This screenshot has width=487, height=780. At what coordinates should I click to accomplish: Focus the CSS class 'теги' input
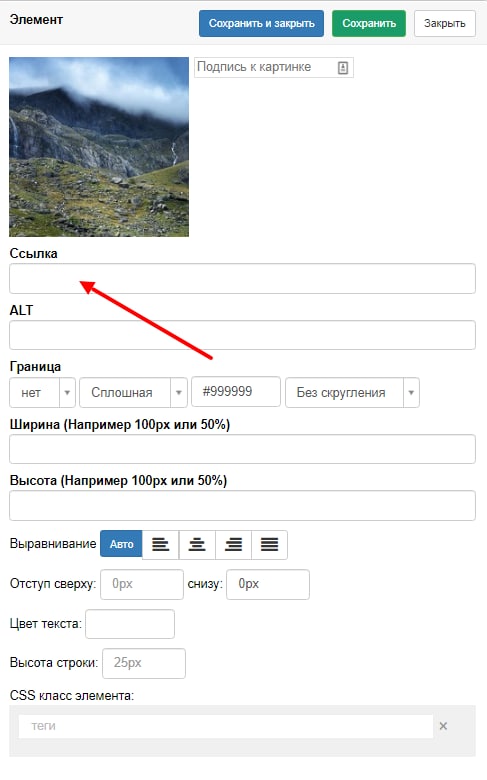[226, 726]
